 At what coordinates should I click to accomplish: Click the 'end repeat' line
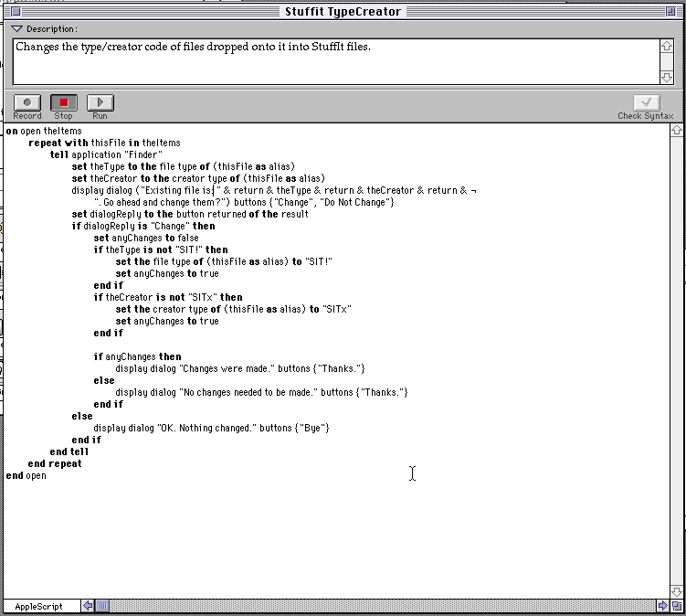55,463
